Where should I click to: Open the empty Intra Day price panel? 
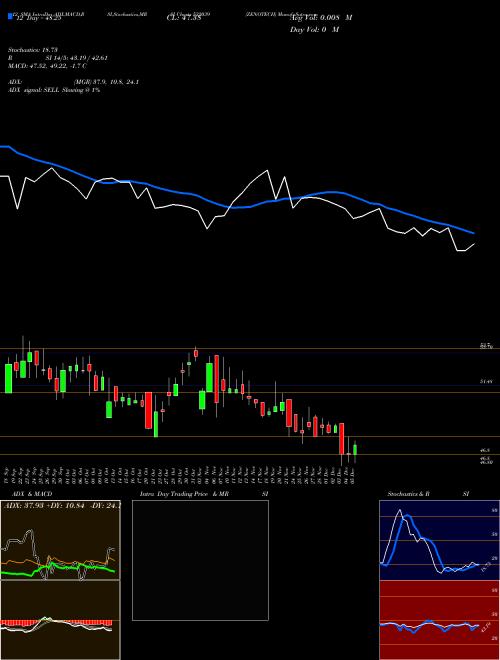(200, 560)
